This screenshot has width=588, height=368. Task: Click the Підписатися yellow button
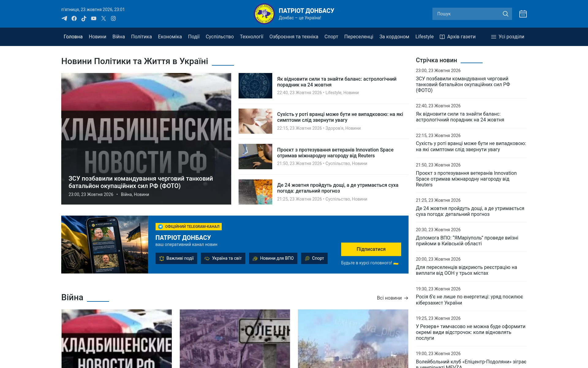[x=371, y=249]
